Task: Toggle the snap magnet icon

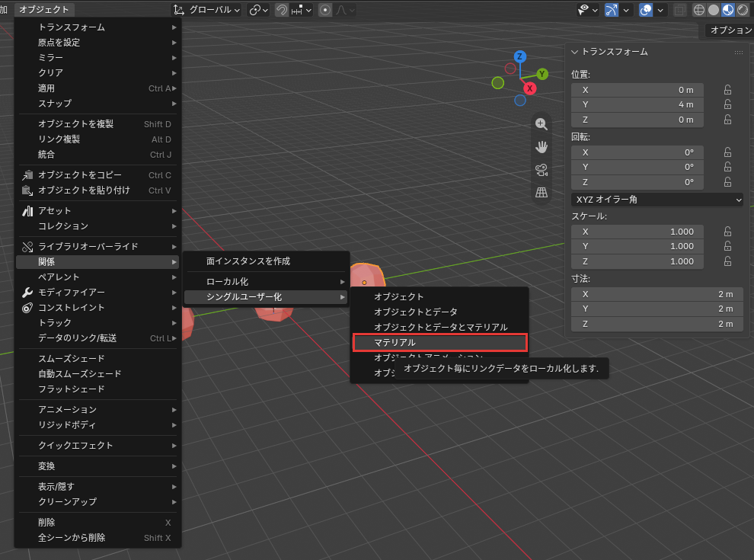Action: pos(282,10)
